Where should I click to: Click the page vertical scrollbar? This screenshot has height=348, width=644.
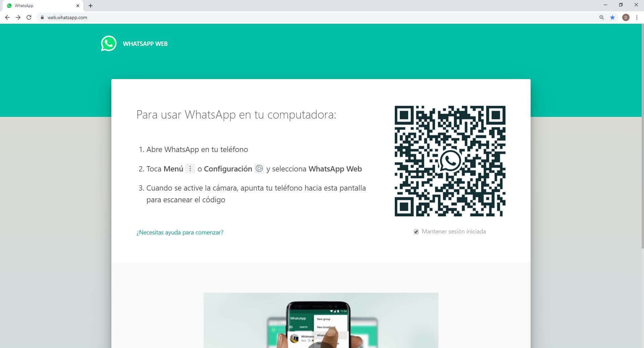[x=642, y=136]
